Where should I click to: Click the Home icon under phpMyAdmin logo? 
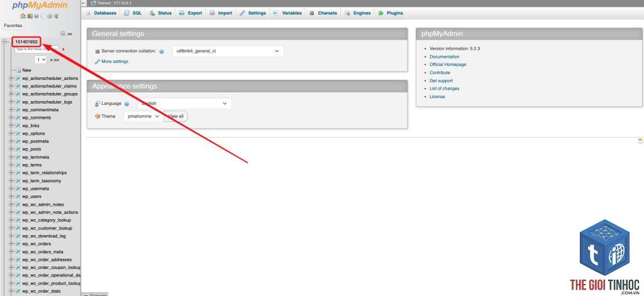coord(23,16)
